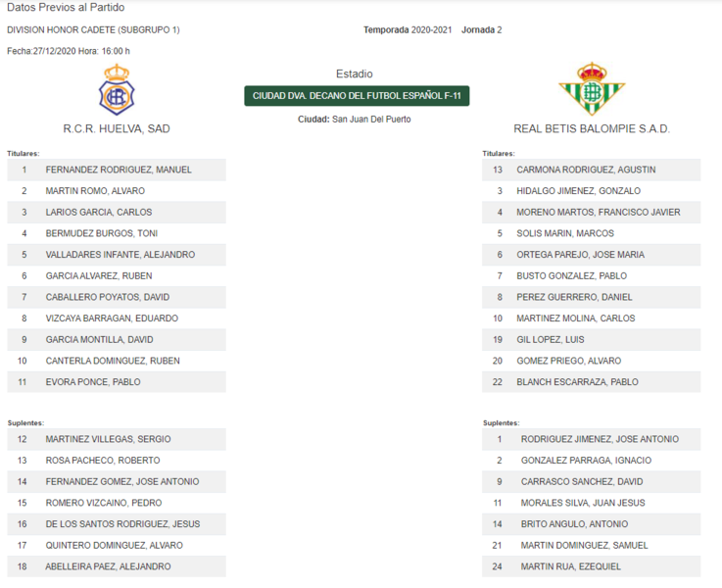The width and height of the screenshot is (722, 588).
Task: Click the R.C.R. Huelva club crest
Action: [117, 89]
